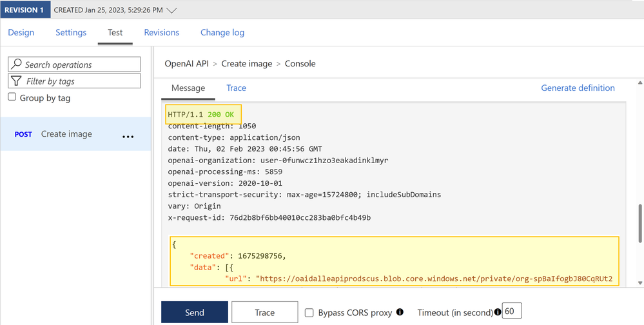Viewport: 644px width, 325px height.
Task: Click the filter funnel icon
Action: click(17, 81)
